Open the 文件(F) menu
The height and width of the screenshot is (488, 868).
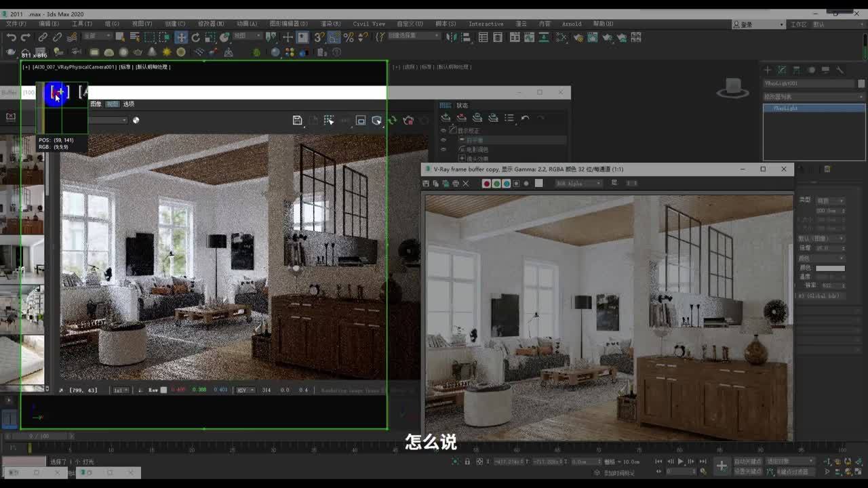tap(16, 24)
